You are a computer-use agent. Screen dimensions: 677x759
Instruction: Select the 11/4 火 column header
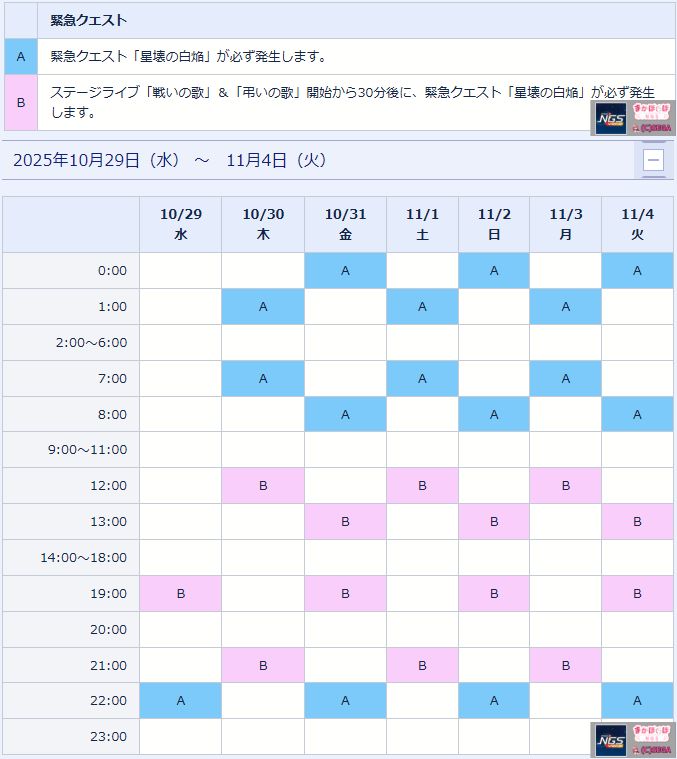(637, 224)
